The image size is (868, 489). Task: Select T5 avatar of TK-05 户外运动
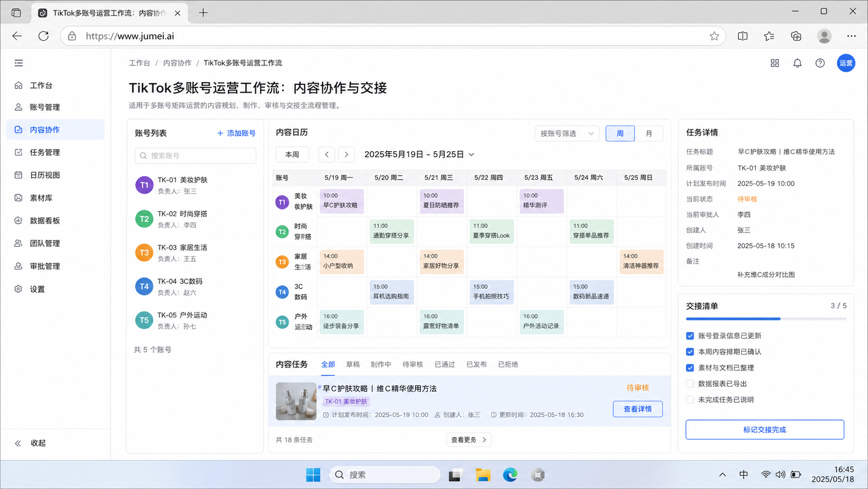tap(144, 320)
